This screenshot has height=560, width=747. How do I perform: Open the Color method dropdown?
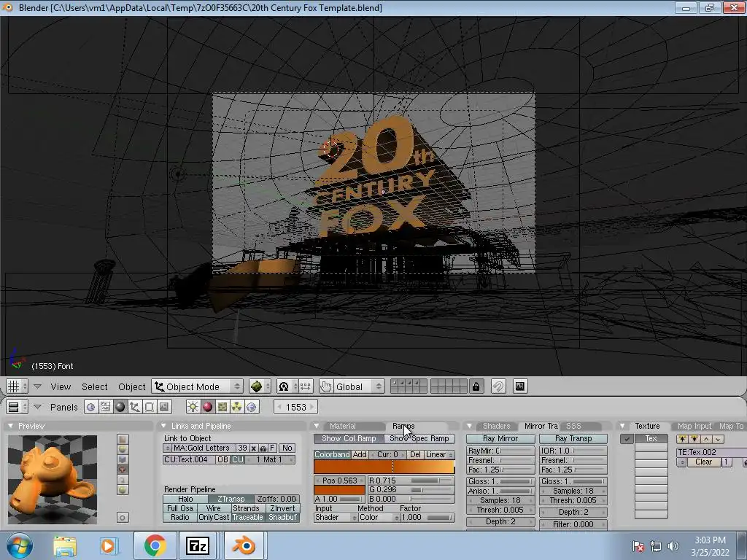click(x=379, y=518)
